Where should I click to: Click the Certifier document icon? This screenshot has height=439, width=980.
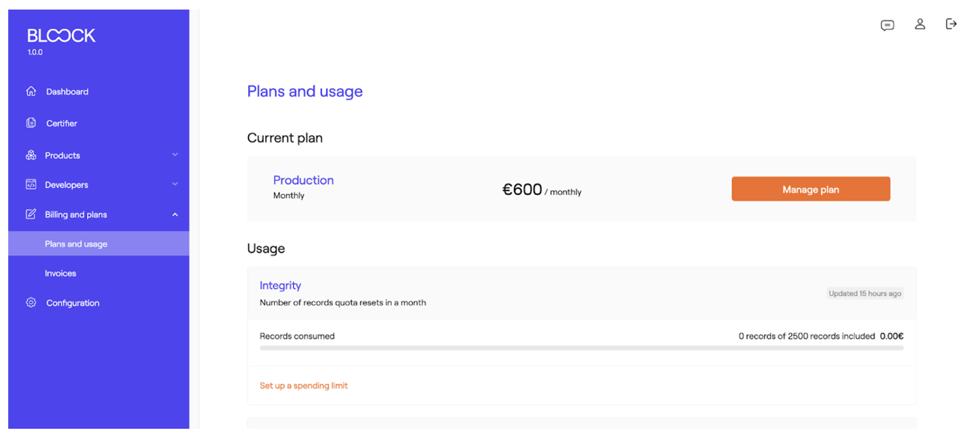31,123
